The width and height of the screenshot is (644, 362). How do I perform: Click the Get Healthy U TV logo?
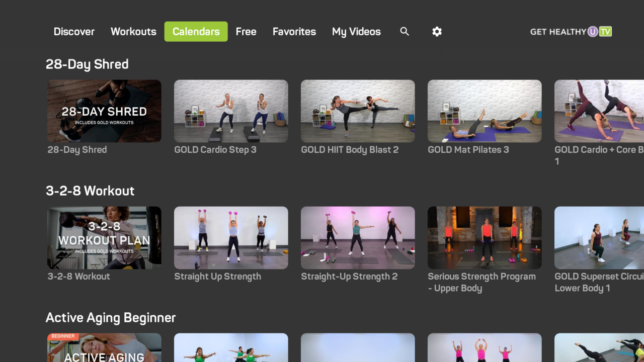tap(571, 31)
